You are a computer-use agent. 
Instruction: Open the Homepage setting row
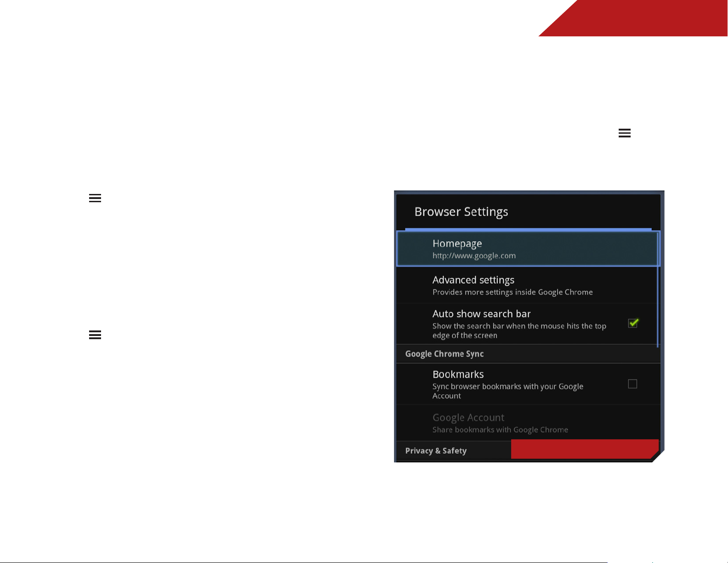pyautogui.click(x=527, y=249)
